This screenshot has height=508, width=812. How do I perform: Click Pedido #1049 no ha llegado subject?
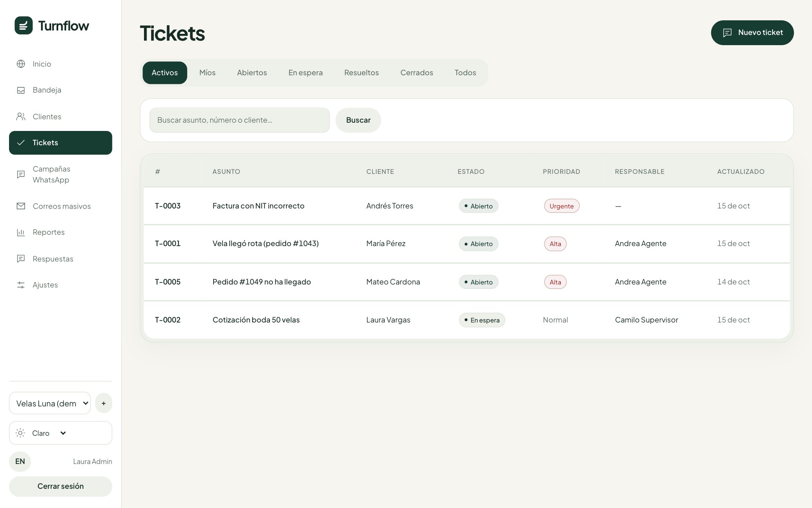click(x=262, y=282)
